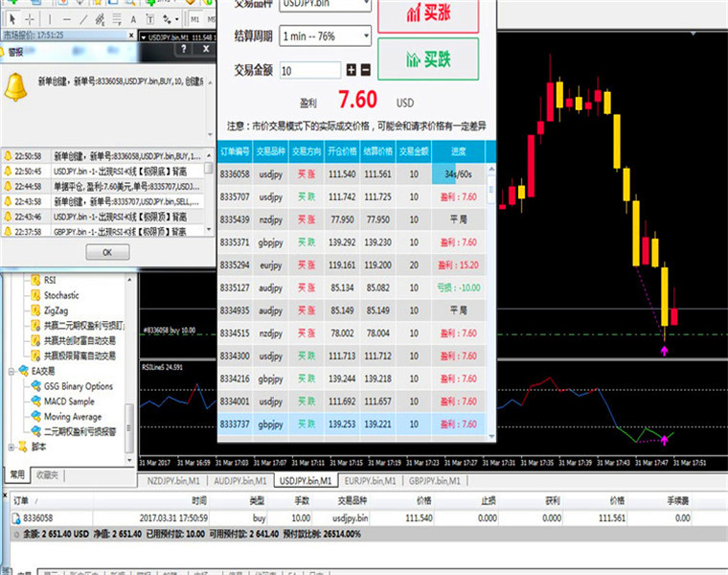Image resolution: width=728 pixels, height=575 pixels.
Task: Toggle the M1 timeframe button
Action: pos(195,19)
